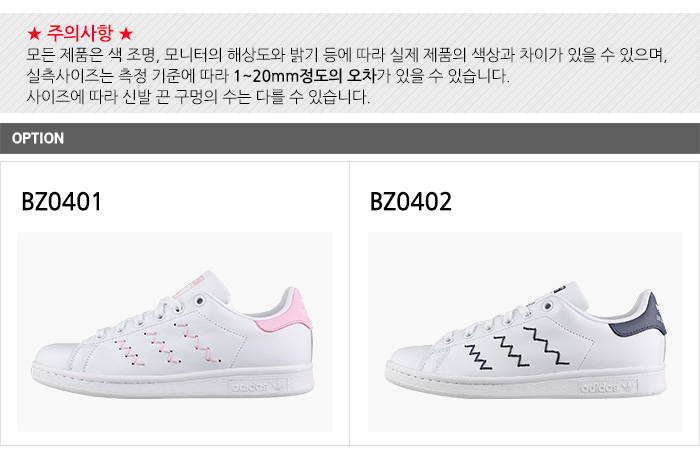Click the adidas sole logo on BZ0401

[x=258, y=387]
